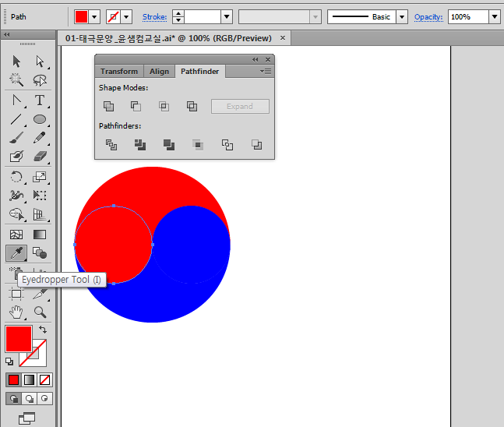Collapse the tools panel double arrows

(7, 35)
